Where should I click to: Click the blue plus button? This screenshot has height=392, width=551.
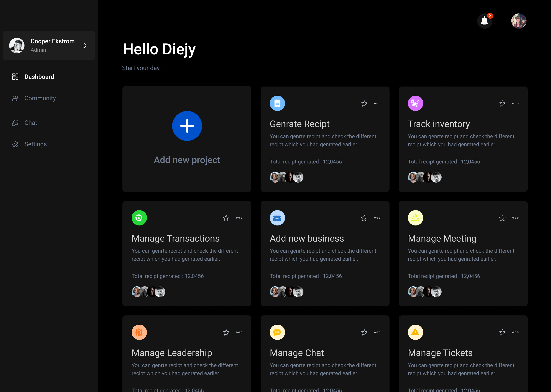click(187, 126)
